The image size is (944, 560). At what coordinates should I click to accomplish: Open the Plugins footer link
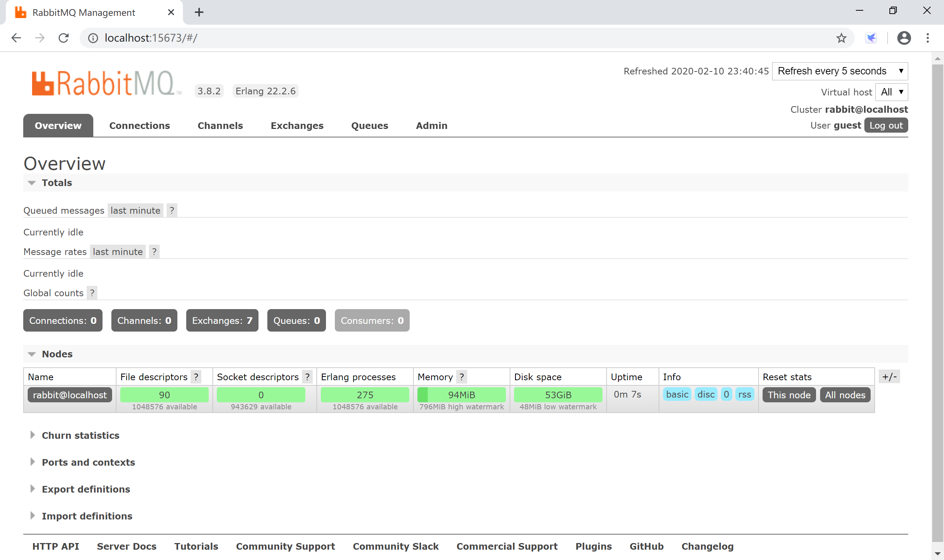click(593, 546)
